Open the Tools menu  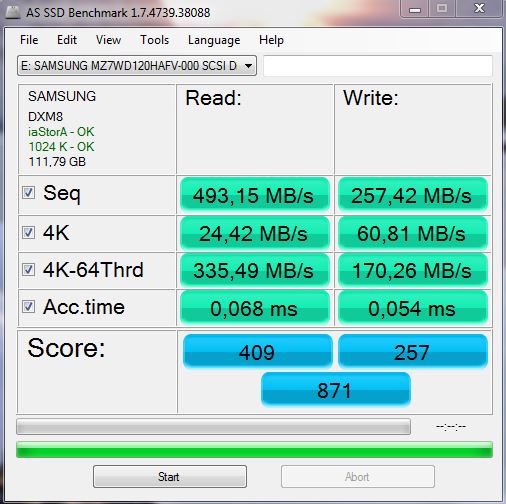(x=154, y=40)
